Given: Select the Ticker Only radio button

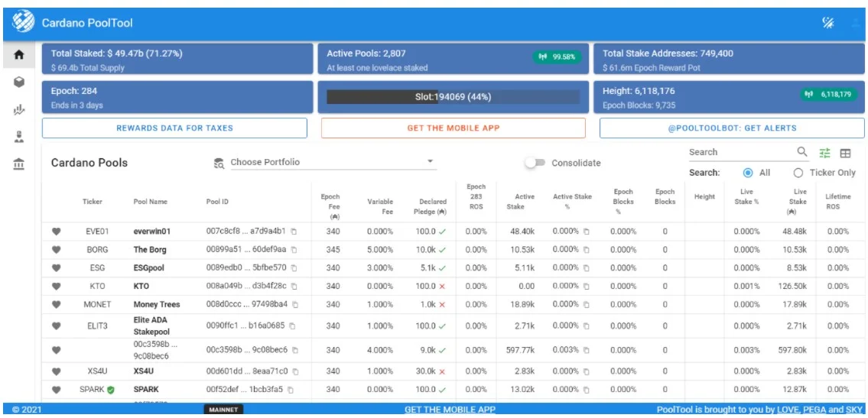Looking at the screenshot, I should [x=798, y=173].
